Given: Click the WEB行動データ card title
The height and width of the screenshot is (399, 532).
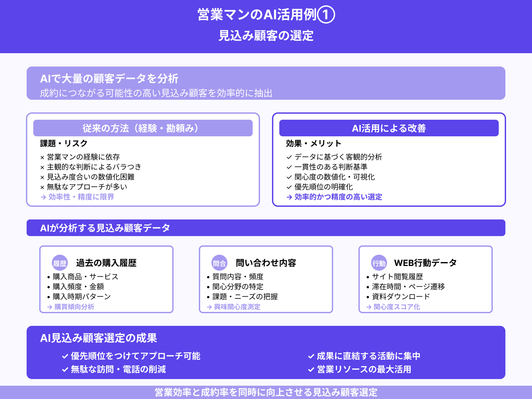Looking at the screenshot, I should click(426, 263).
